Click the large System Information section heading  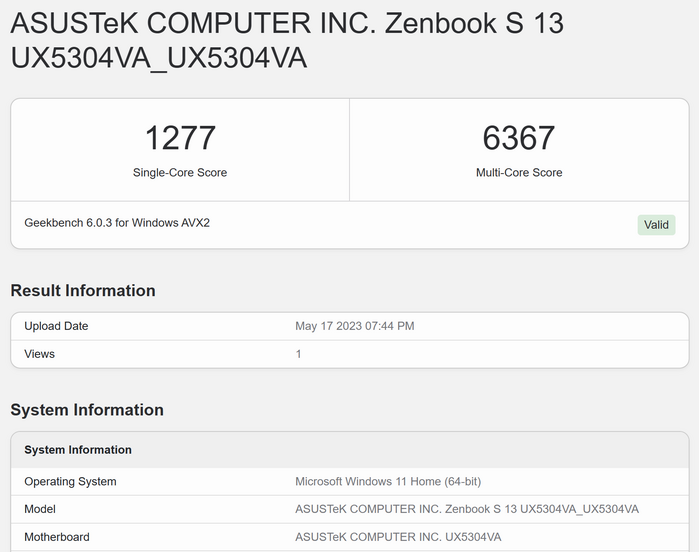(x=87, y=410)
